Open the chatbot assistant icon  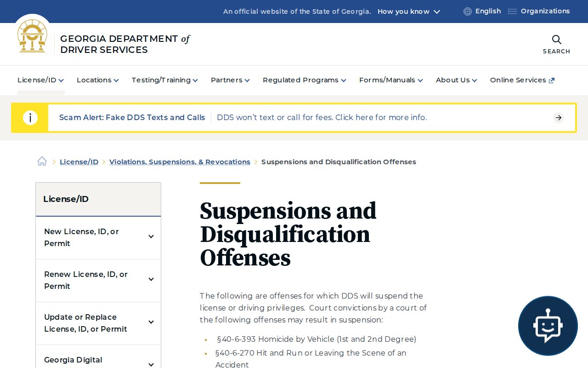[x=548, y=326]
